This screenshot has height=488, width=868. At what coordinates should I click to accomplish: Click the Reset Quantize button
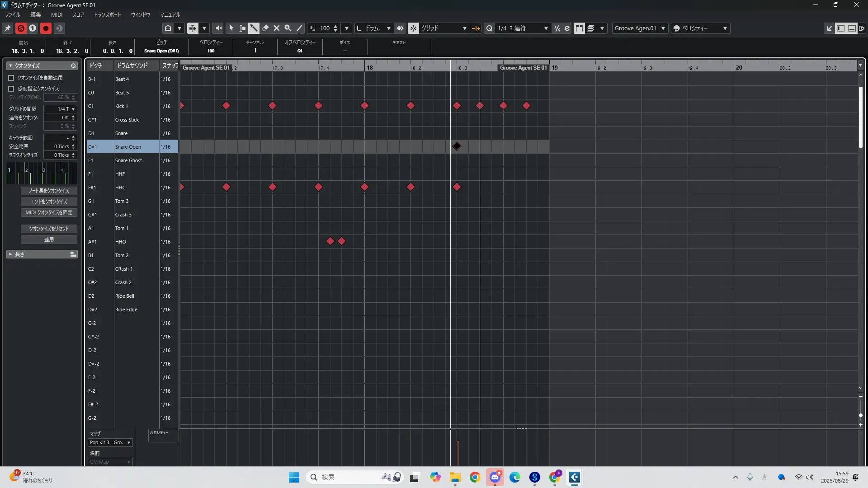(49, 229)
